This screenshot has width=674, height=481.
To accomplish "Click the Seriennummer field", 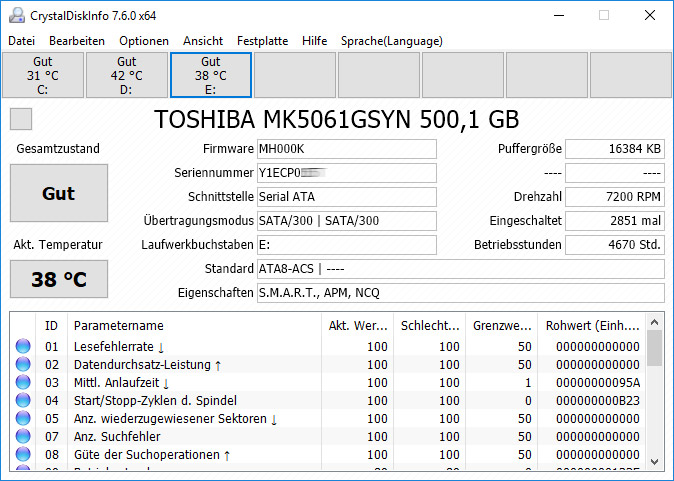I will click(347, 173).
